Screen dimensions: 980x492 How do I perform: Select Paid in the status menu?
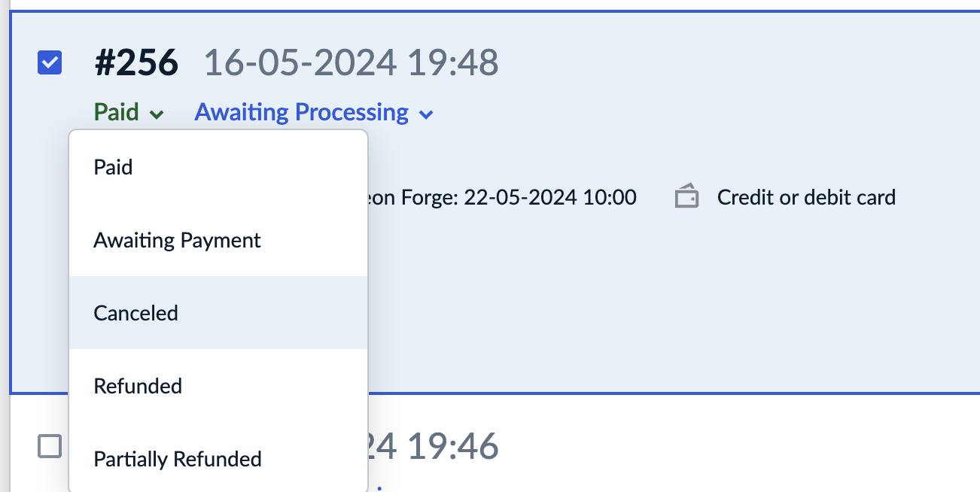[113, 167]
